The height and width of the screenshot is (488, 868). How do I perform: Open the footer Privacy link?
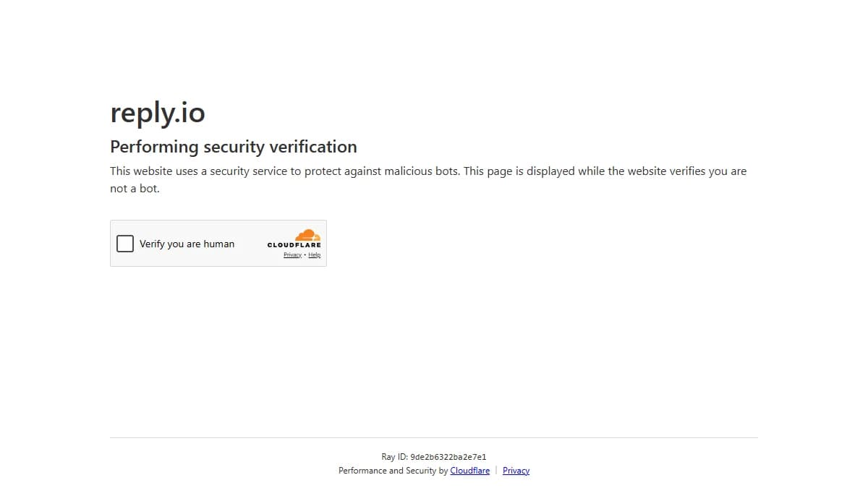pos(516,471)
